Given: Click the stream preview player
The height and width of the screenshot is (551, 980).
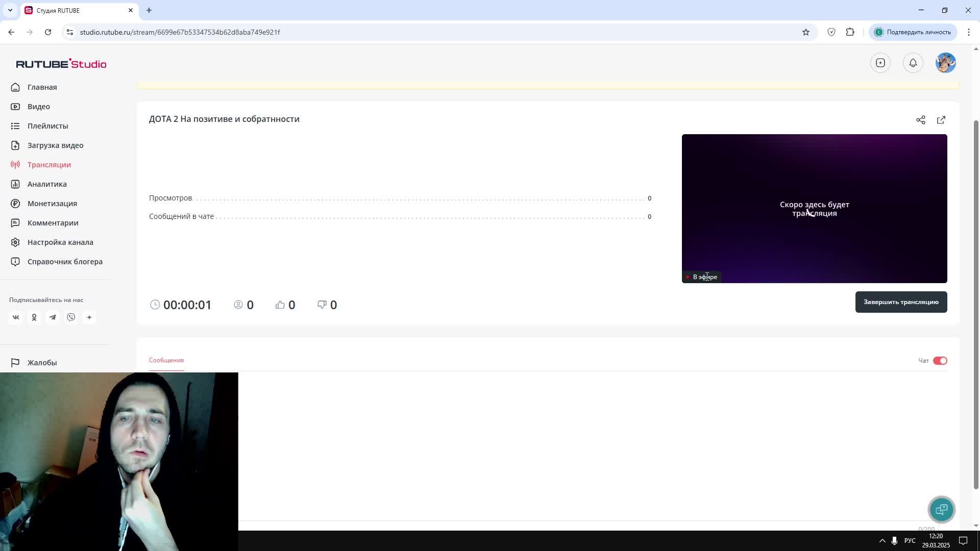Looking at the screenshot, I should (814, 208).
